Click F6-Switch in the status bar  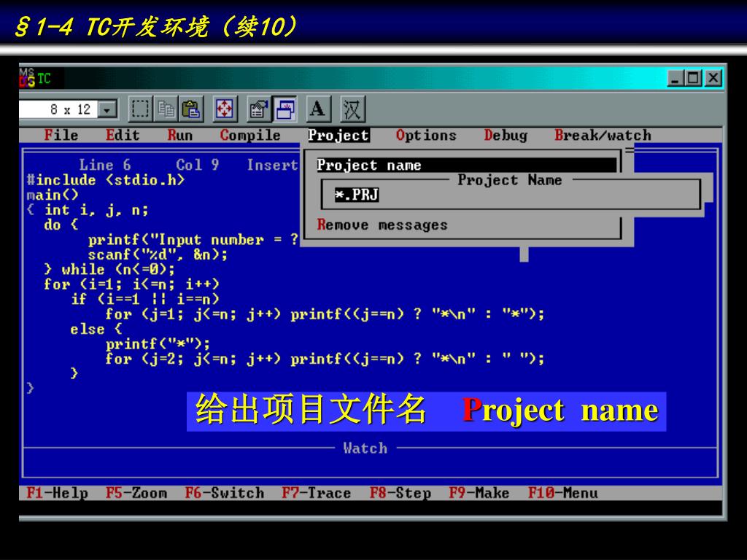coord(225,492)
